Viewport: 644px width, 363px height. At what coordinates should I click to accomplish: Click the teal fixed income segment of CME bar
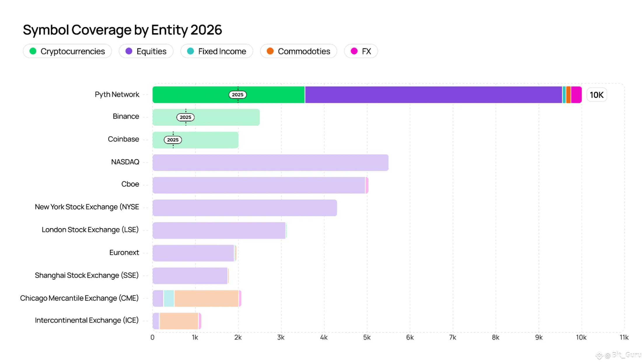click(x=169, y=298)
